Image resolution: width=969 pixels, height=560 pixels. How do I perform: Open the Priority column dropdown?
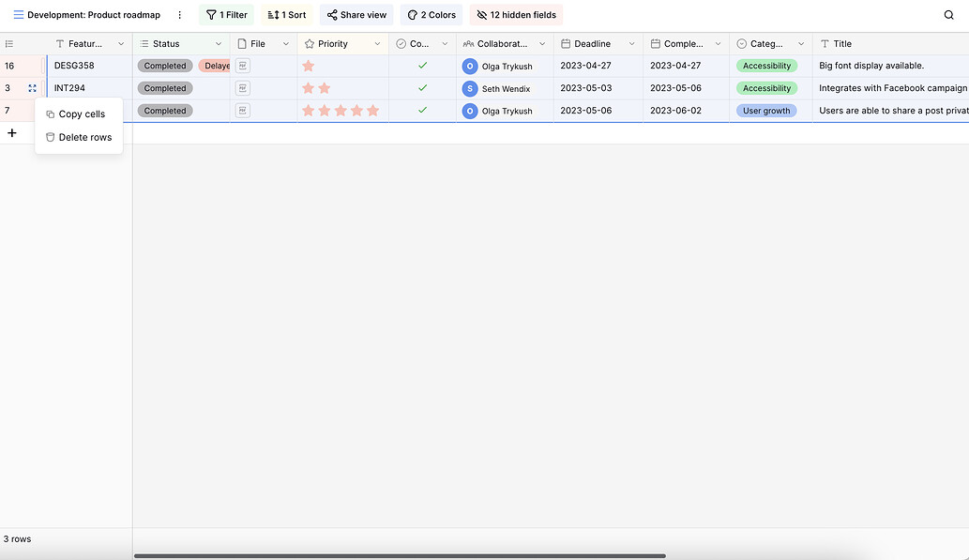(379, 43)
